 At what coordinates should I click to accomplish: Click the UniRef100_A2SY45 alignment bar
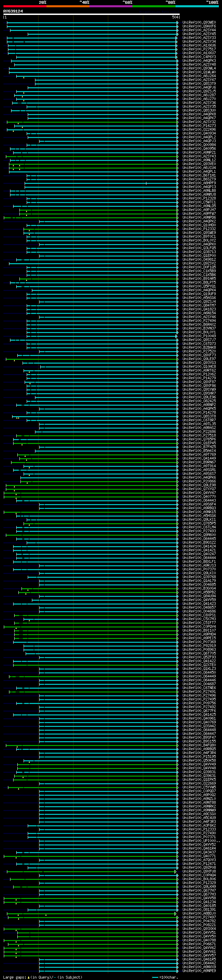tap(103, 34)
